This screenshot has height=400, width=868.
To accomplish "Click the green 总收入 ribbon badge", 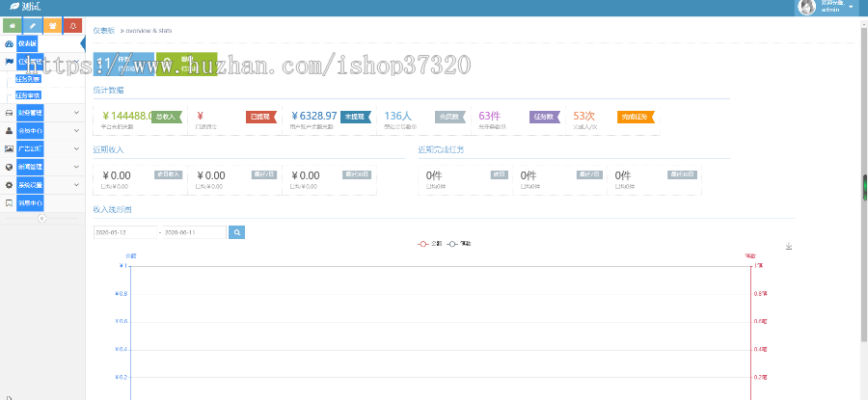I will click(167, 117).
